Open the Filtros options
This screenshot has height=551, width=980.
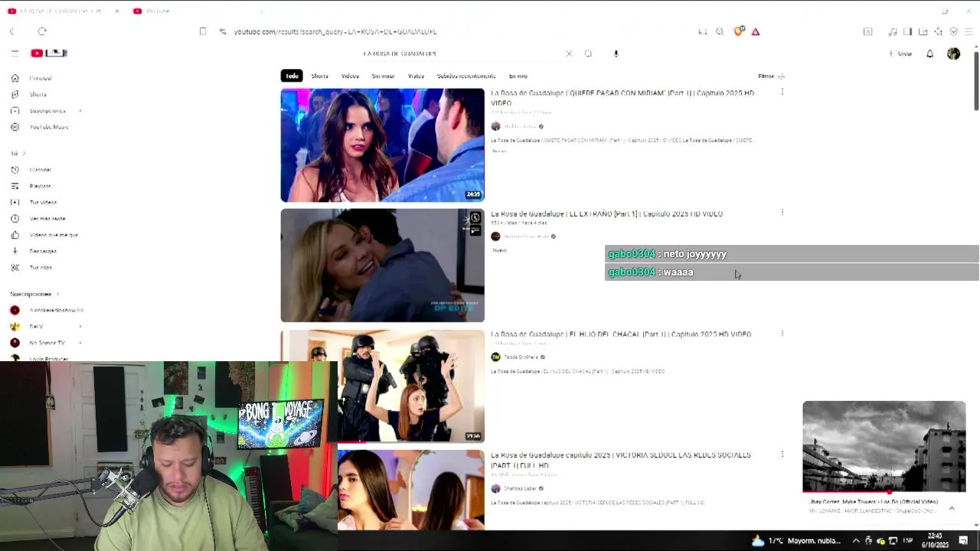pos(771,76)
